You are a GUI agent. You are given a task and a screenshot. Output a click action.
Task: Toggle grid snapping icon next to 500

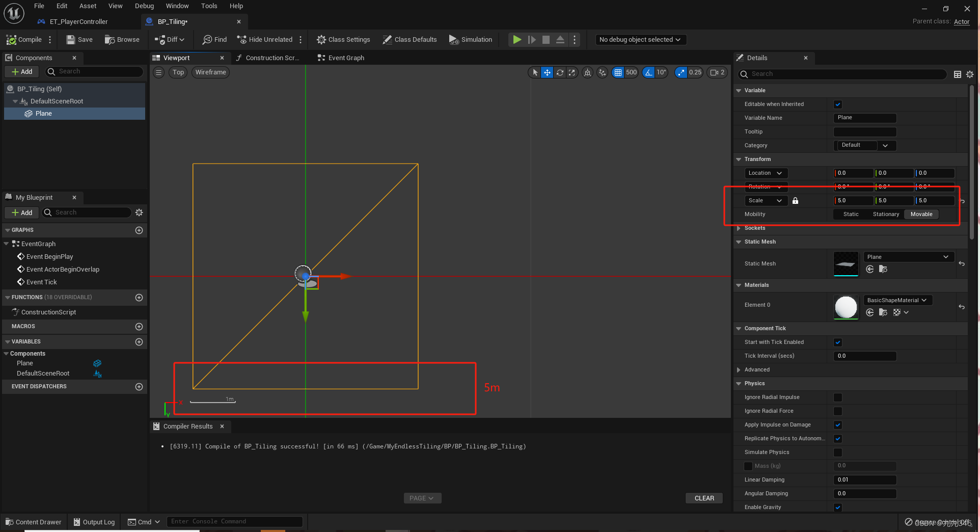point(618,72)
